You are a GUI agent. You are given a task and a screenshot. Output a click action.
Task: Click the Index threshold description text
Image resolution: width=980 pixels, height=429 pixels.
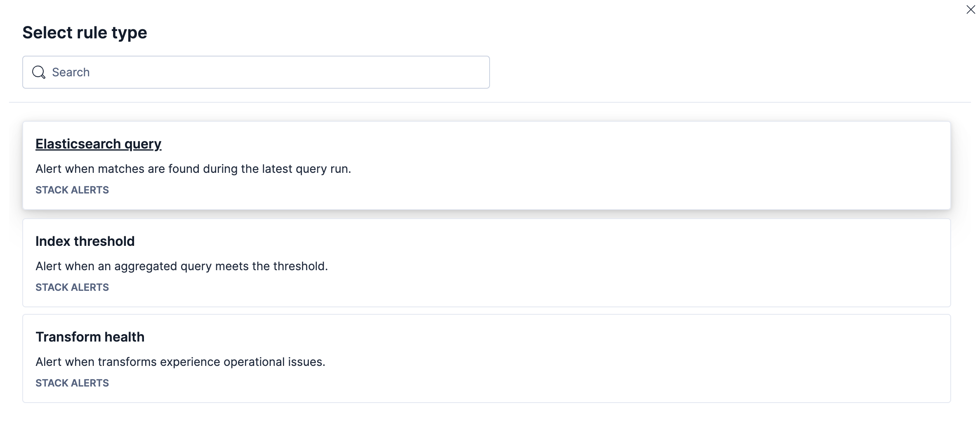181,266
